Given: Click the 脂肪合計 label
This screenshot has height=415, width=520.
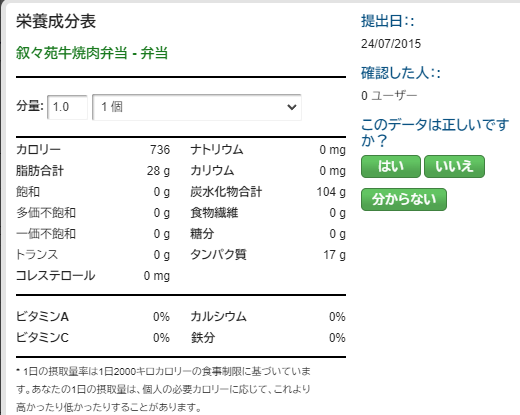Looking at the screenshot, I should click(x=40, y=171).
